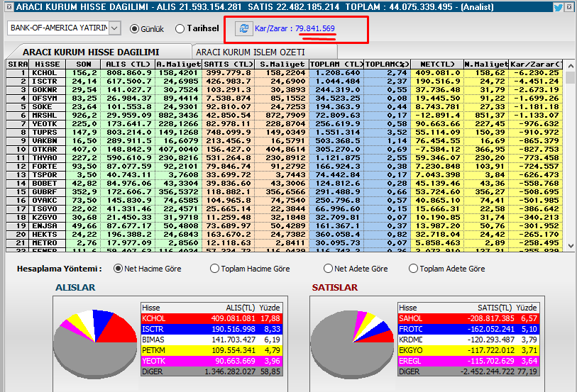This screenshot has height=392, width=577.
Task: Select the MRSHL stock row
Action: click(285, 116)
